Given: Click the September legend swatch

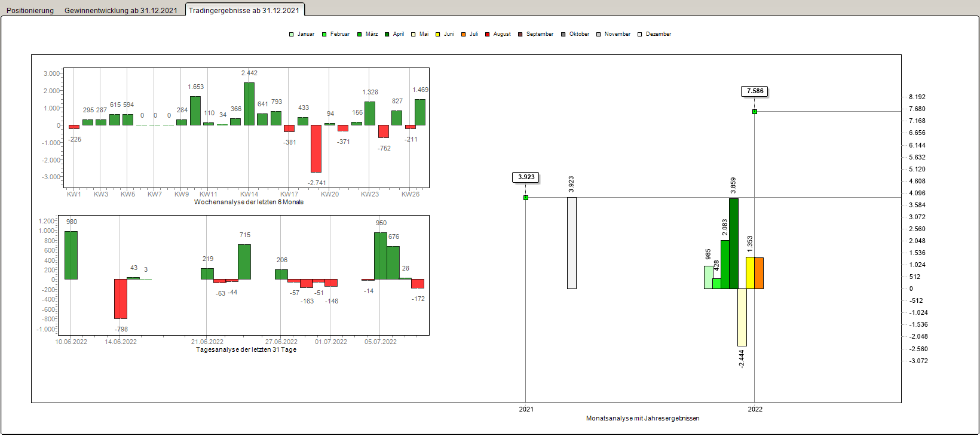Looking at the screenshot, I should click(520, 34).
